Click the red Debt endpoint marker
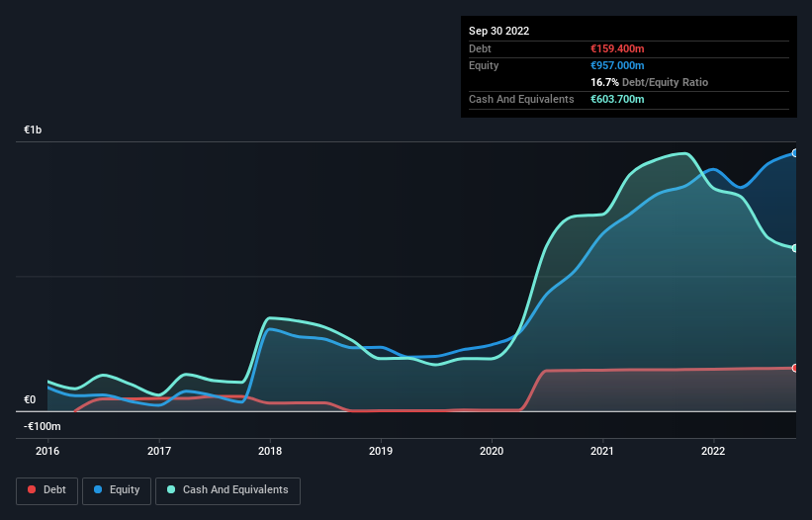The height and width of the screenshot is (520, 812). pos(795,368)
